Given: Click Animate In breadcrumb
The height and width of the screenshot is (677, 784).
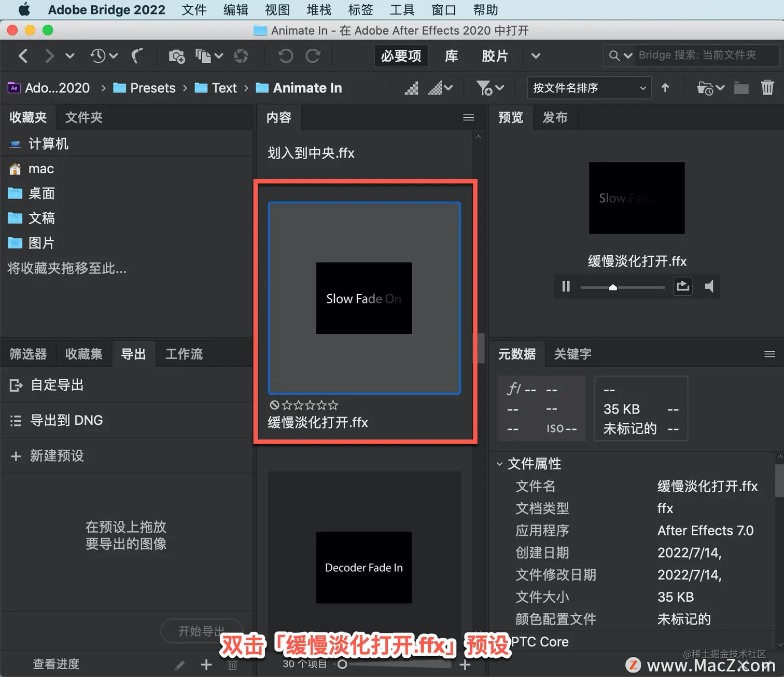Looking at the screenshot, I should (x=299, y=88).
